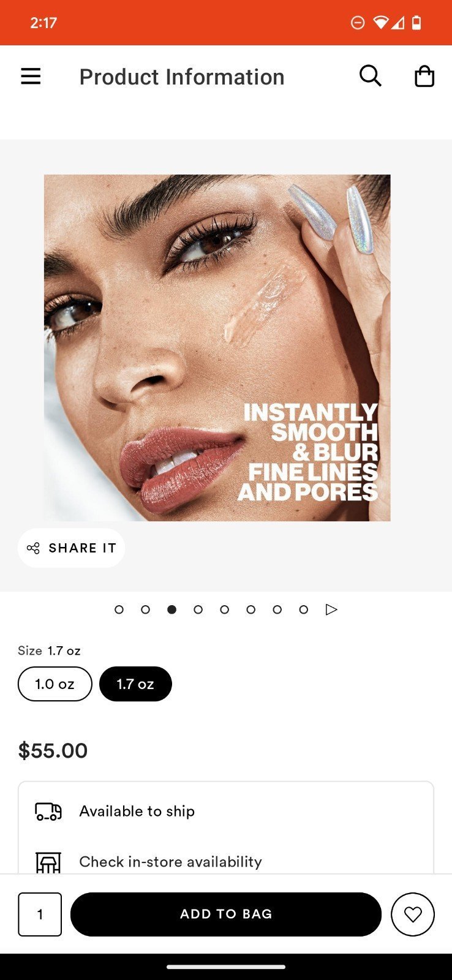Select the 1.7 oz size option

[135, 684]
